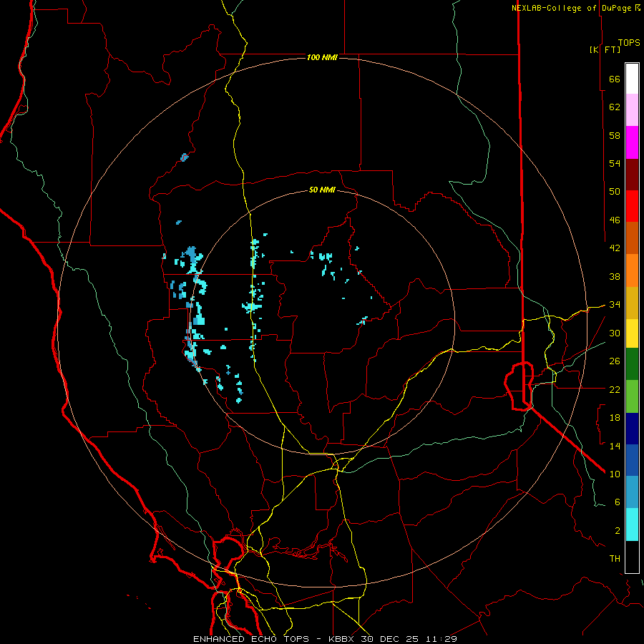Click the legend value 58

pyautogui.click(x=615, y=135)
